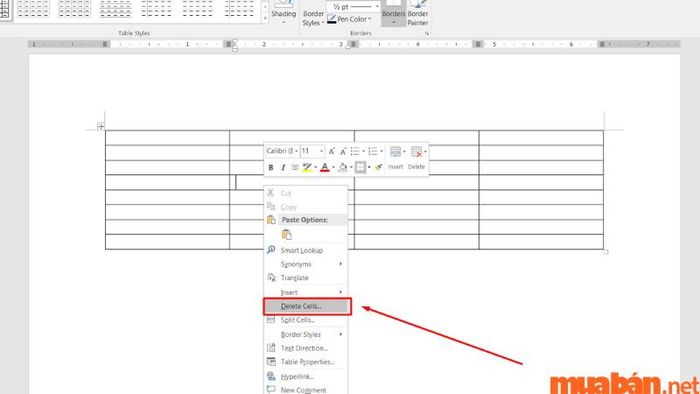The height and width of the screenshot is (394, 700).
Task: Click the table move handle
Action: (100, 126)
